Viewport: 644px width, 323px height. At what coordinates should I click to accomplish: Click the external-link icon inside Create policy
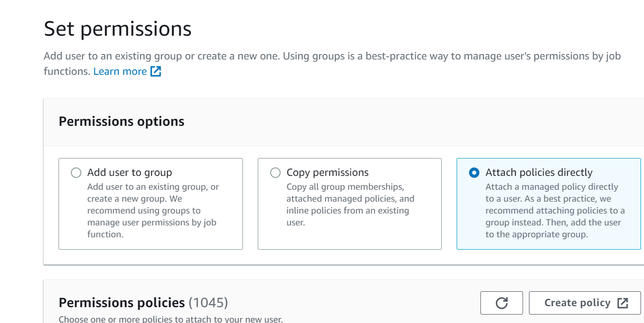623,303
